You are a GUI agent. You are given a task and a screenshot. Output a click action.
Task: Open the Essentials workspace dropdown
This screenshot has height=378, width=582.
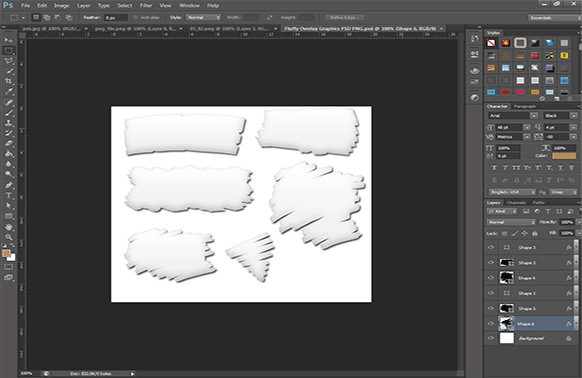point(554,17)
